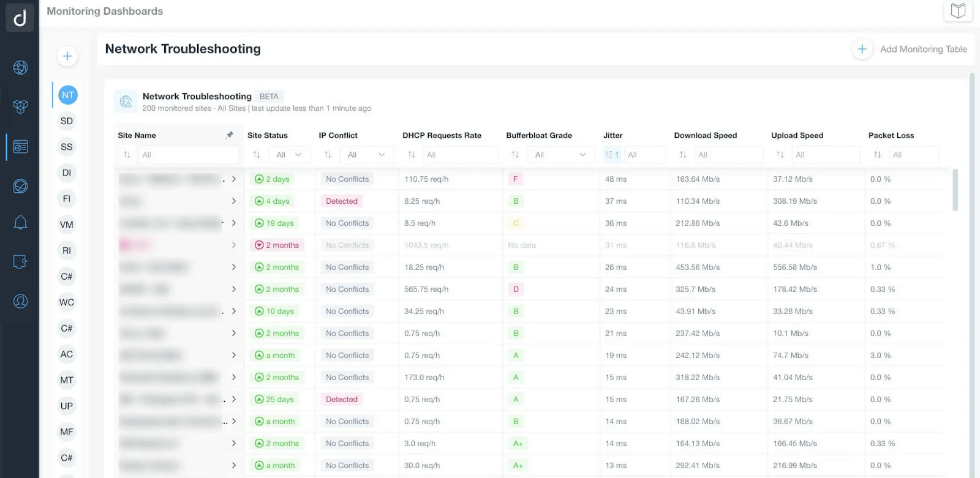Screen dimensions: 980x478
Task: Sort by IP Conflict arrows icon
Action: click(328, 155)
